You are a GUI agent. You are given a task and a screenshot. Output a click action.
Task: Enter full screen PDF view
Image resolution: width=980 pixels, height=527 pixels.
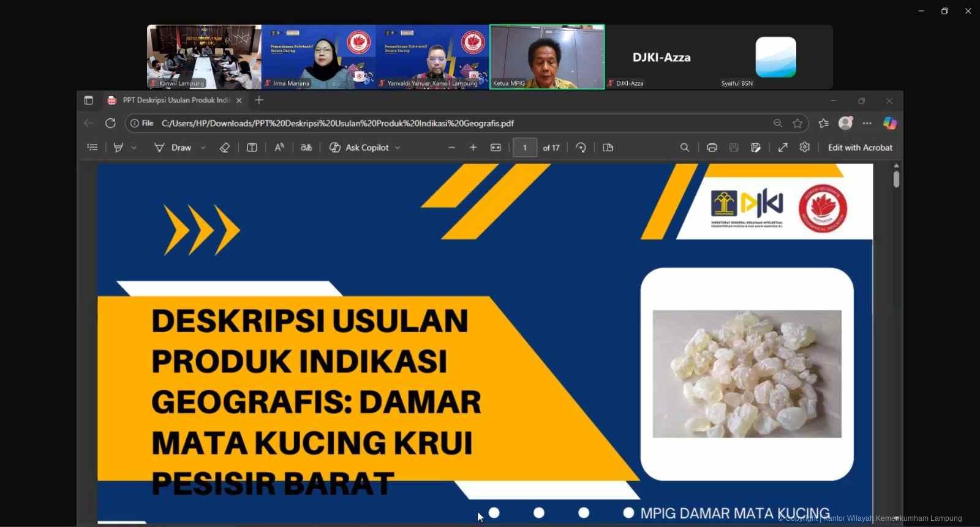pyautogui.click(x=783, y=148)
